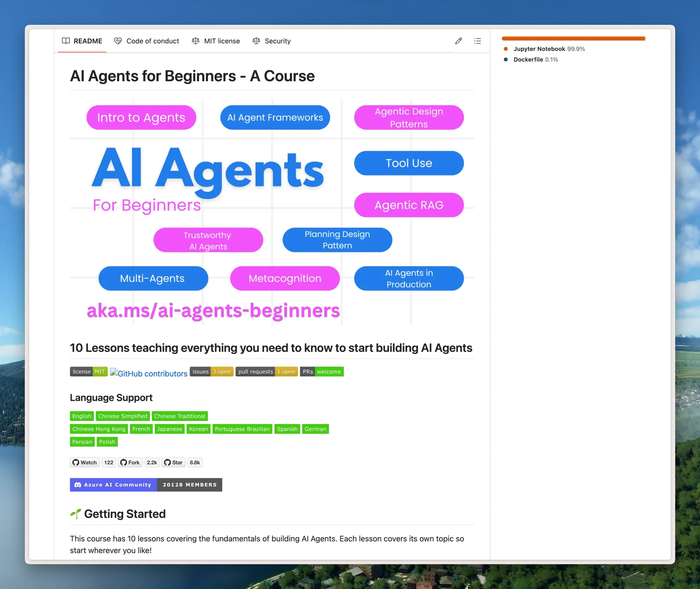Select the Portuguese Brazilian language badge
This screenshot has height=589, width=700.
(242, 429)
